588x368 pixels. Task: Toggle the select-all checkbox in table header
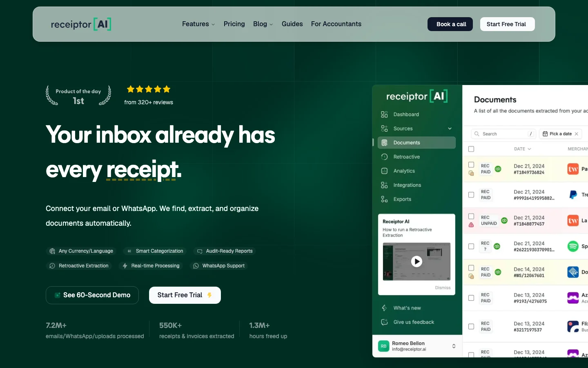471,149
